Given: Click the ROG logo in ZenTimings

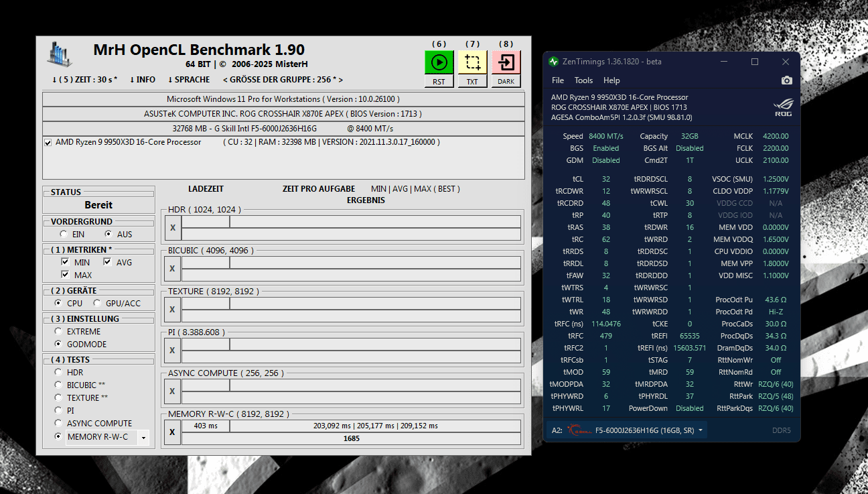Looking at the screenshot, I should tap(783, 107).
